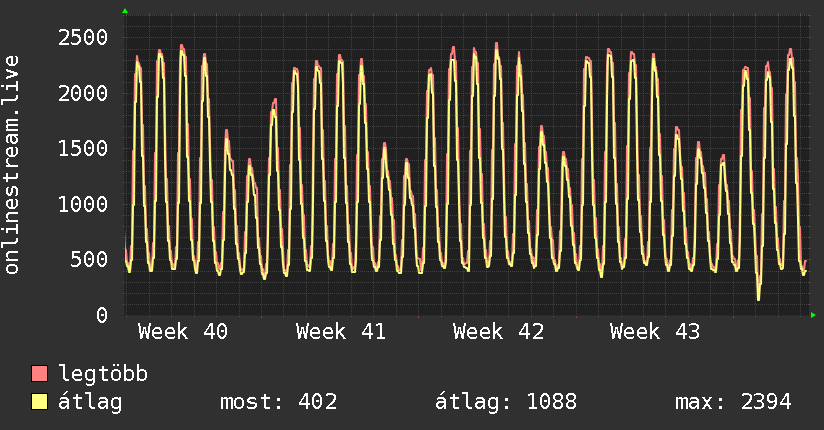Click the yellow átlag legend swatch
The height and width of the screenshot is (430, 824).
(x=39, y=402)
